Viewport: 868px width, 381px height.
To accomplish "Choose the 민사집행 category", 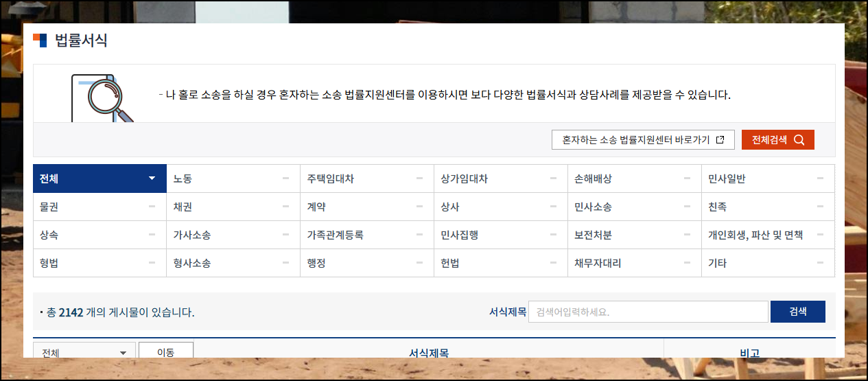I will coord(500,235).
